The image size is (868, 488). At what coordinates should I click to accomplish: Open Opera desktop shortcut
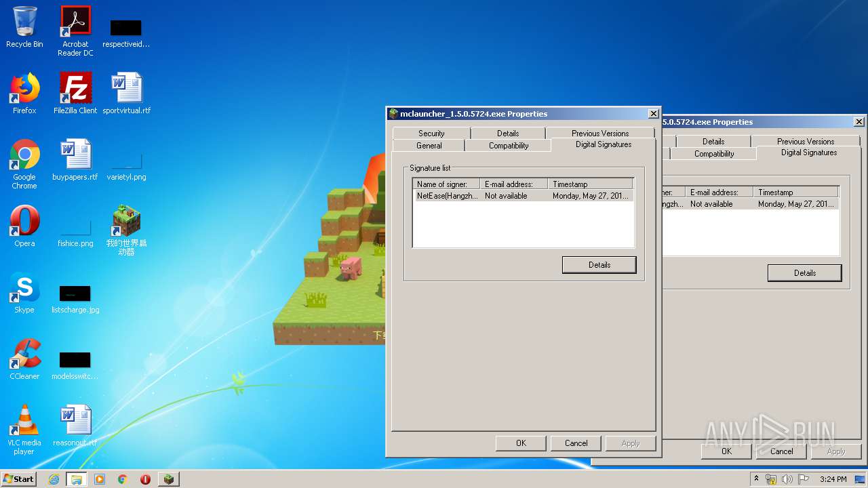24,226
